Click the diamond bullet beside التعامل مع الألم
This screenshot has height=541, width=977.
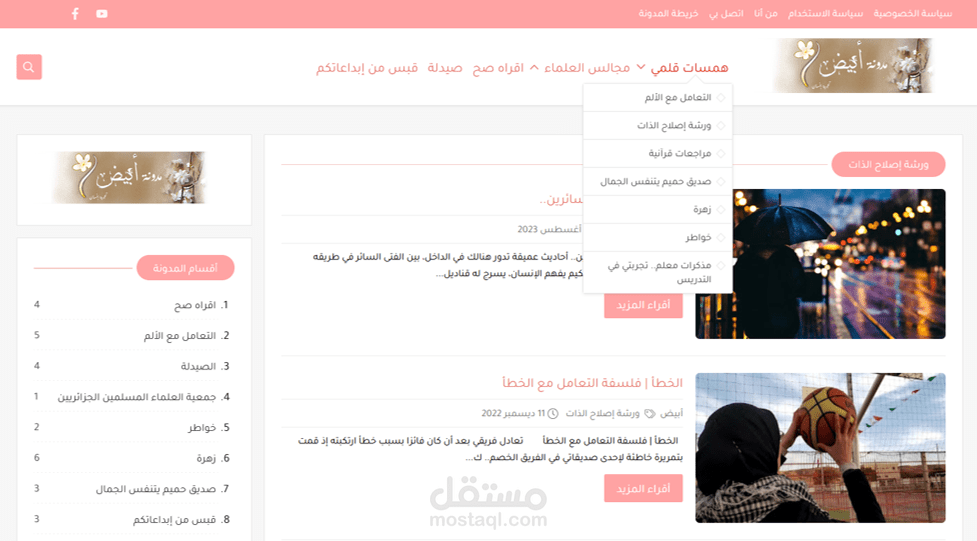[x=721, y=97]
